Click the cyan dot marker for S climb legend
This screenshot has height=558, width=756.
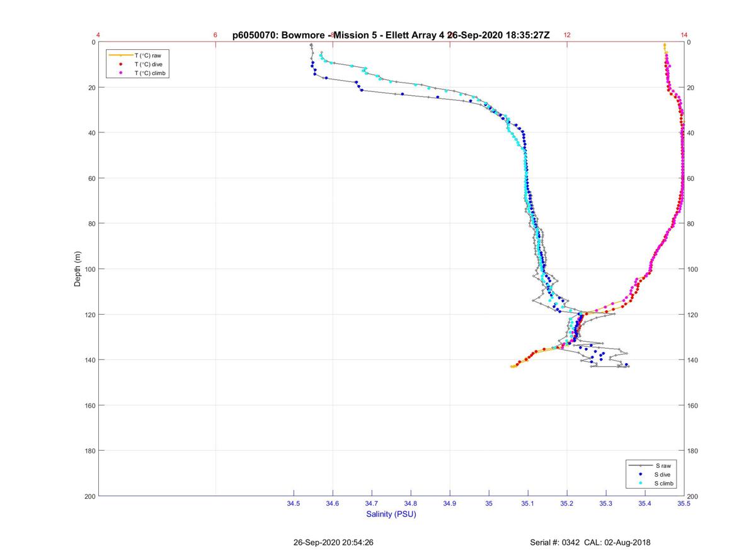pyautogui.click(x=640, y=483)
